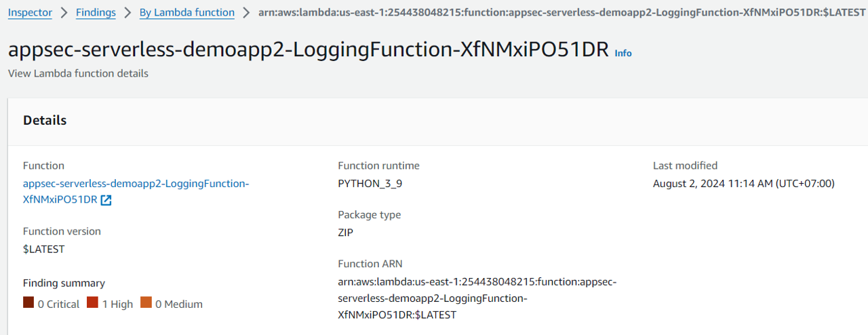The height and width of the screenshot is (335, 868).
Task: Click the Last modified label
Action: point(685,165)
